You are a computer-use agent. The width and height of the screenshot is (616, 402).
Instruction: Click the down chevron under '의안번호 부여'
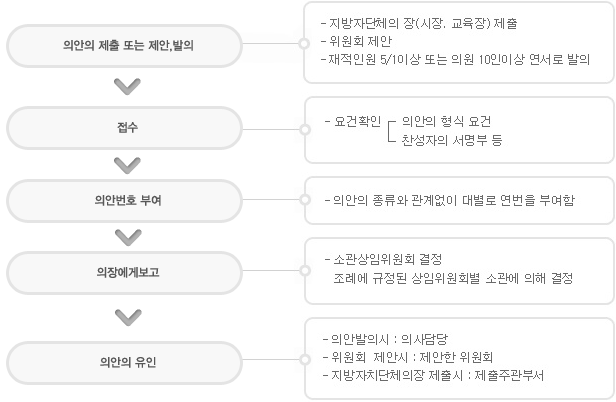click(x=128, y=237)
